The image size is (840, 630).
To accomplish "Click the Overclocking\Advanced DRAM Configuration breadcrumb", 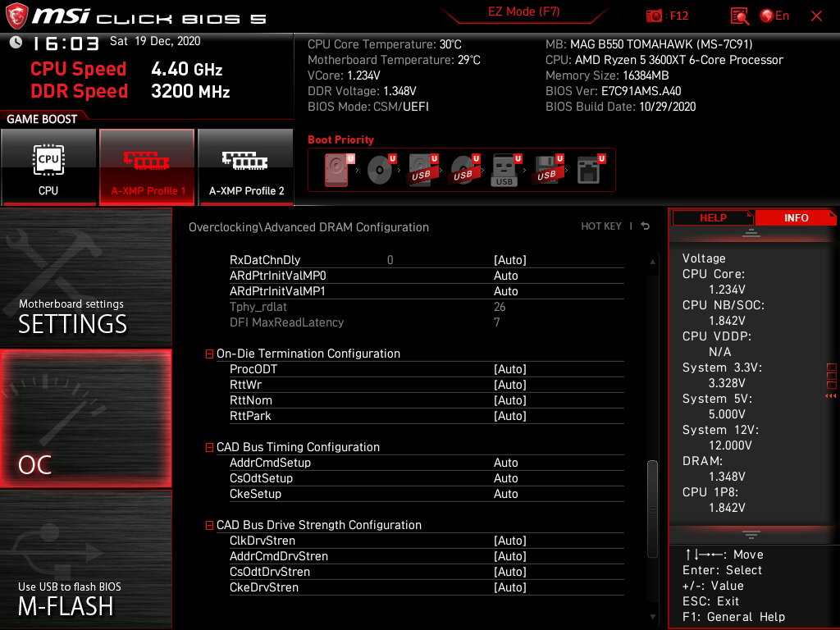I will (308, 227).
